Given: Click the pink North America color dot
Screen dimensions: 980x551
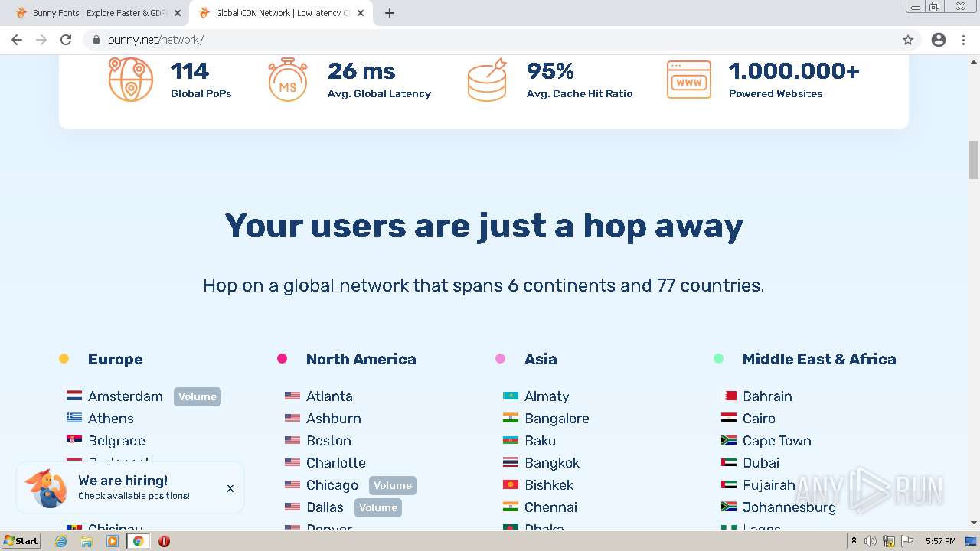Looking at the screenshot, I should pos(282,358).
